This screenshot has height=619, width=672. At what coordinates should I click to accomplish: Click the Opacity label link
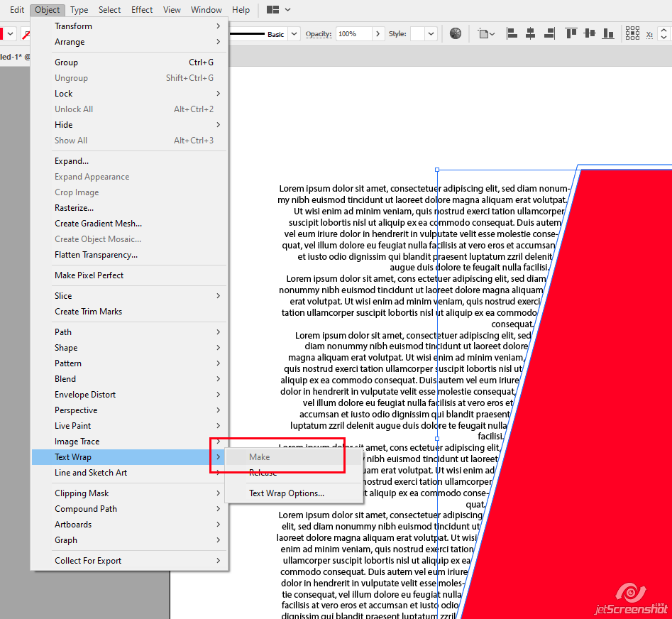319,34
